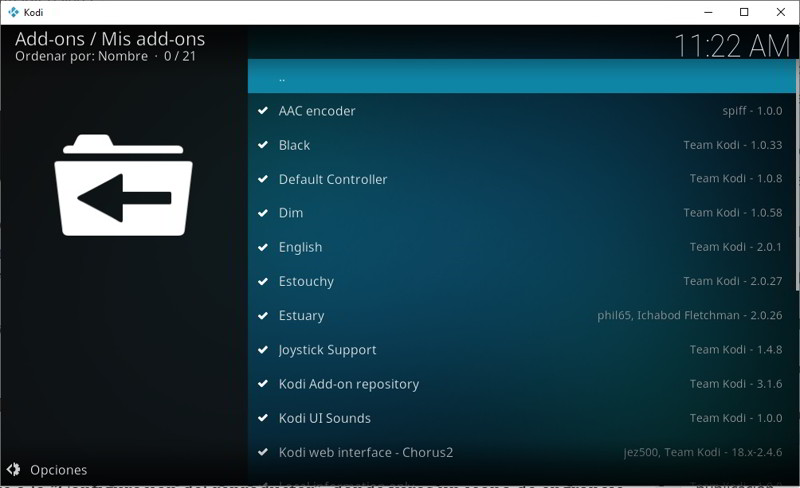Click the checkmark icon beside AAC encoder
800x488 pixels.
coord(263,111)
